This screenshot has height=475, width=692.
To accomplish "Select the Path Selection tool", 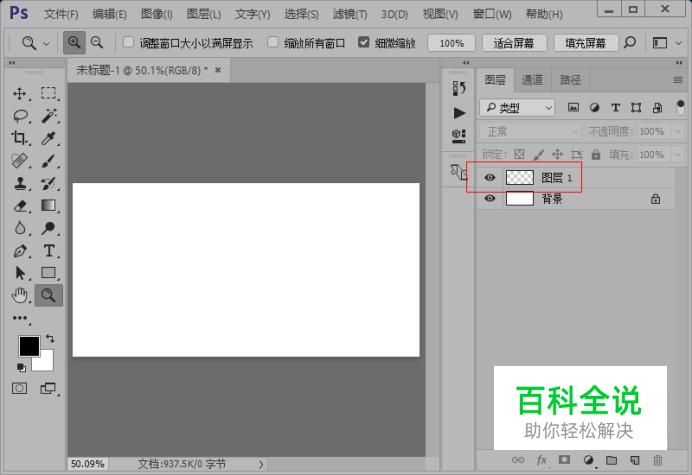I will tap(19, 273).
